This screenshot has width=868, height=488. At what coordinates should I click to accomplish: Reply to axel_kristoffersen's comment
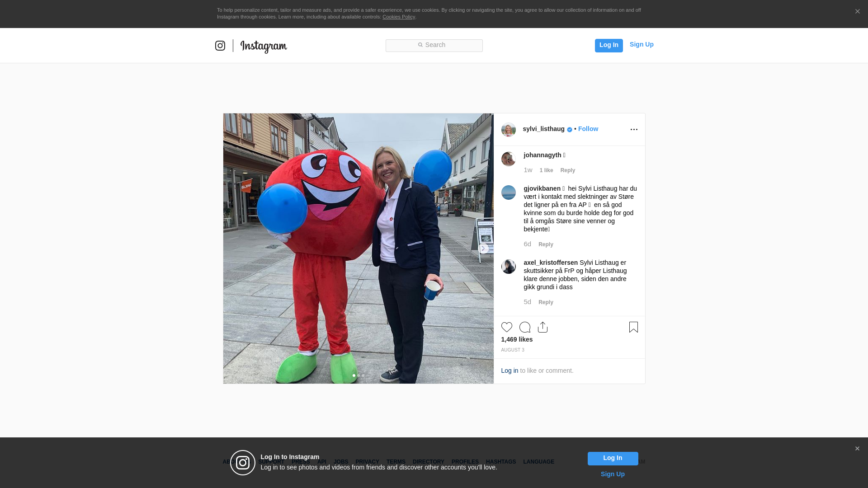pos(546,302)
